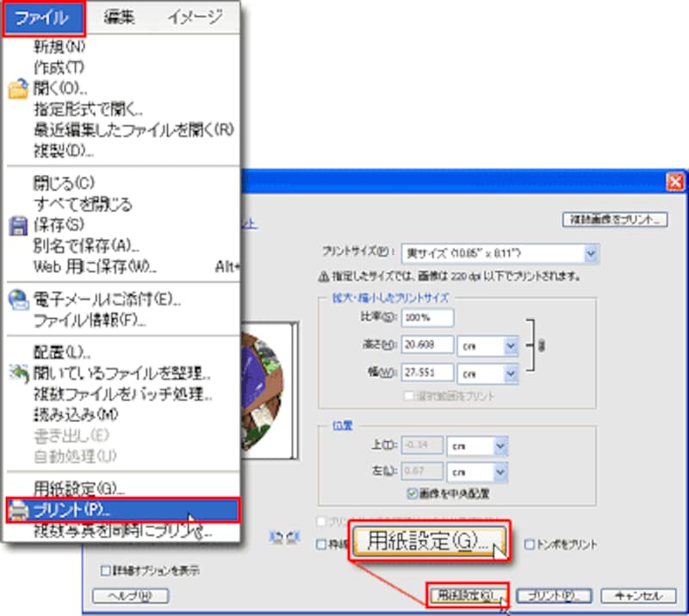This screenshot has width=689, height=616.
Task: Open the プリントサイズ dropdown
Action: 592,253
